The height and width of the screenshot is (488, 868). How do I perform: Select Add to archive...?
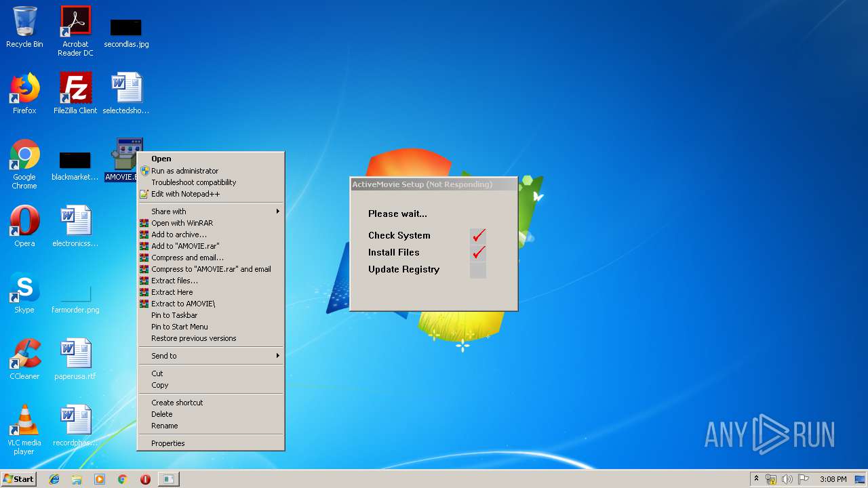point(211,235)
